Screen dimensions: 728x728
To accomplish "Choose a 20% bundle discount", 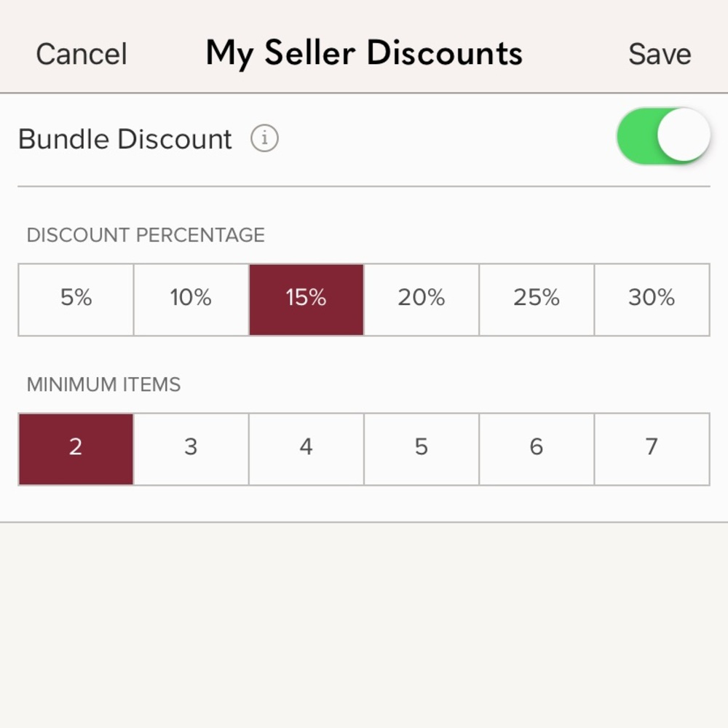I will click(421, 299).
